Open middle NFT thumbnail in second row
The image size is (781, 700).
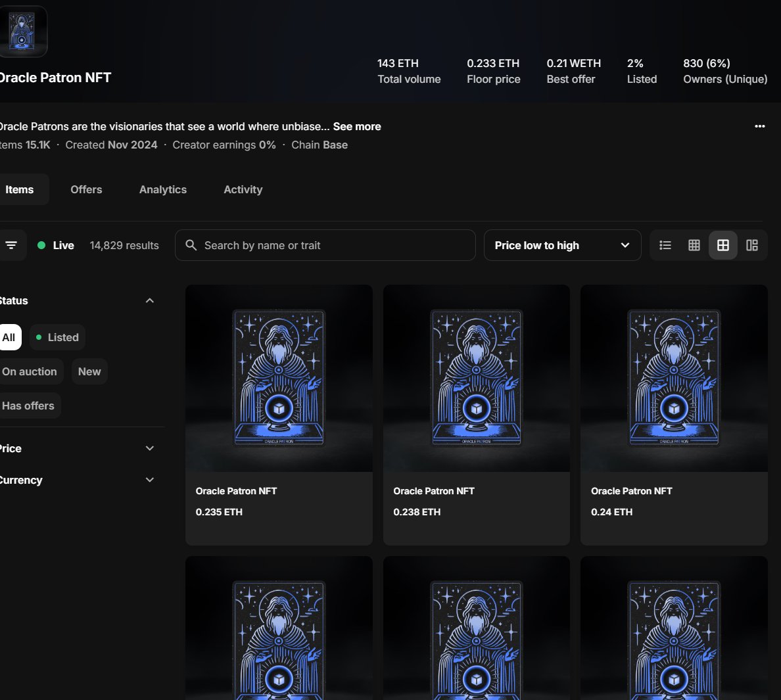click(x=476, y=628)
